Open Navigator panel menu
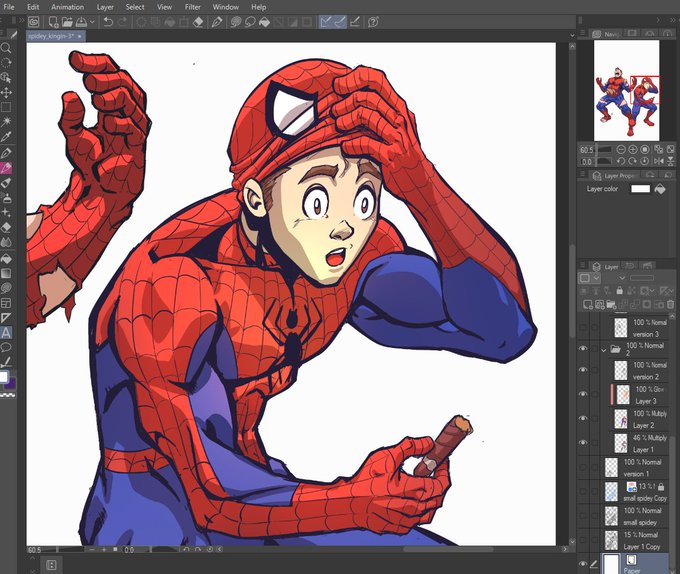 click(x=583, y=33)
